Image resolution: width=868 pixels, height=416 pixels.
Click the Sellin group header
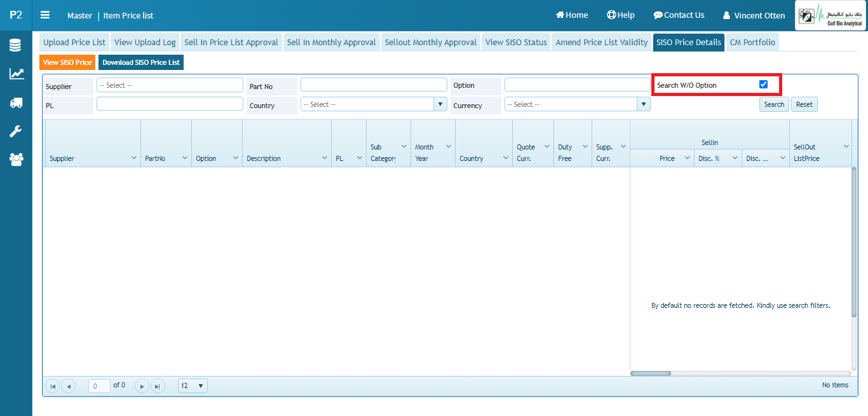[x=710, y=142]
